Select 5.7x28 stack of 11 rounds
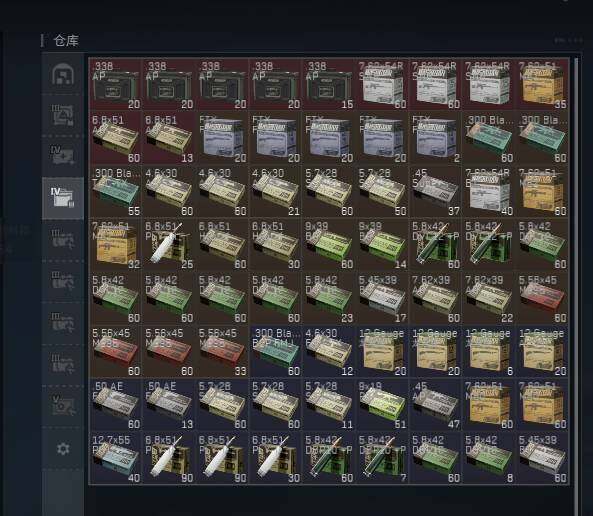 tap(328, 404)
